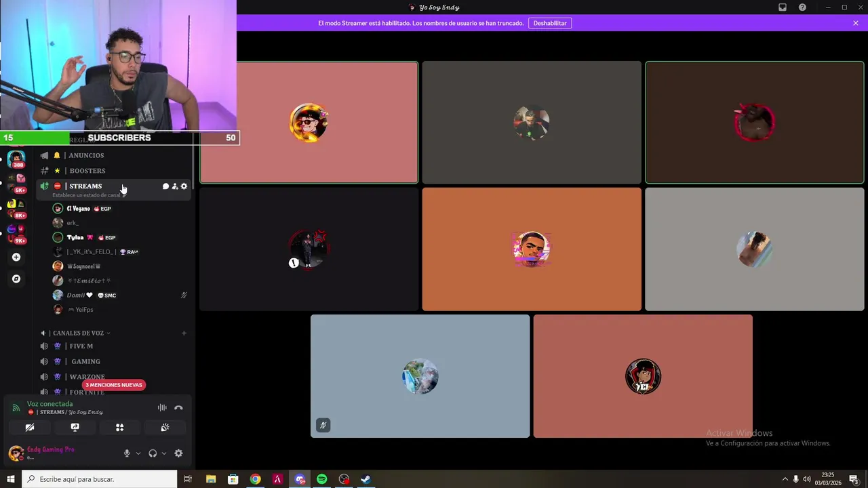Open the soundboard
Image resolution: width=868 pixels, height=488 pixels.
(165, 427)
